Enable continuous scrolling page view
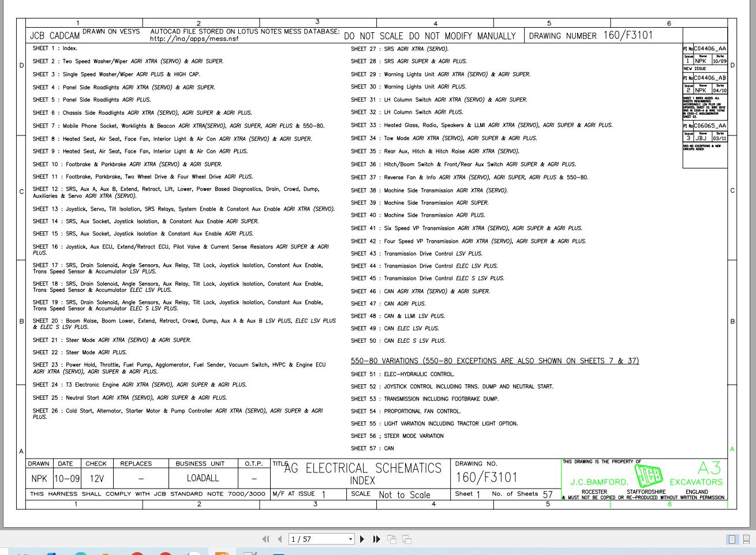The image size is (756, 555). pos(746,539)
